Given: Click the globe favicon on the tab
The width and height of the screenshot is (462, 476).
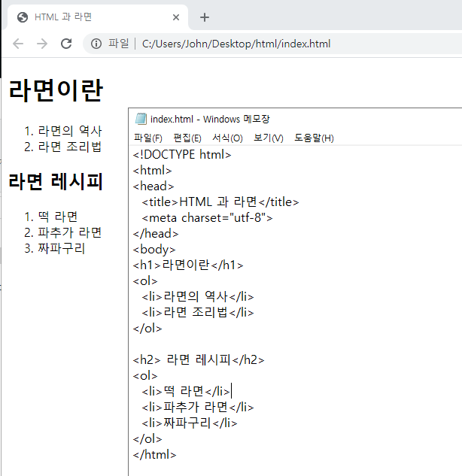Looking at the screenshot, I should point(23,17).
